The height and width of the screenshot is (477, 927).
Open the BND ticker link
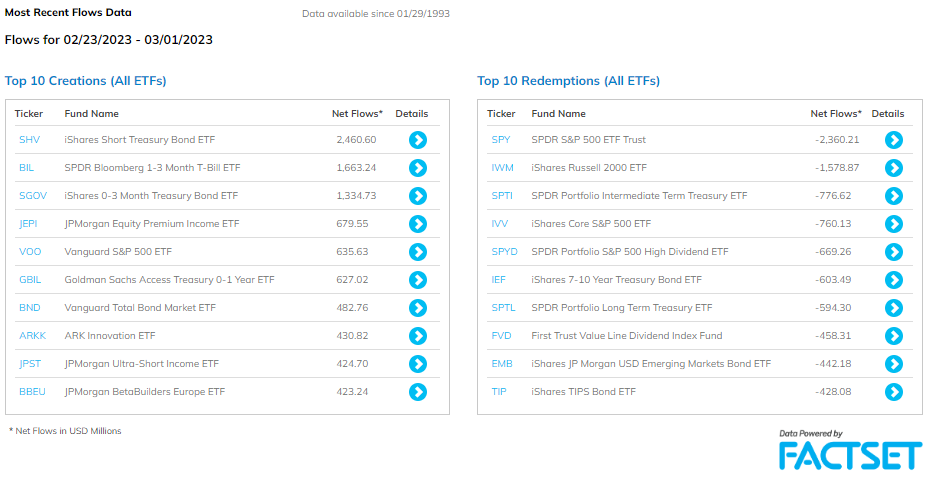tap(30, 308)
